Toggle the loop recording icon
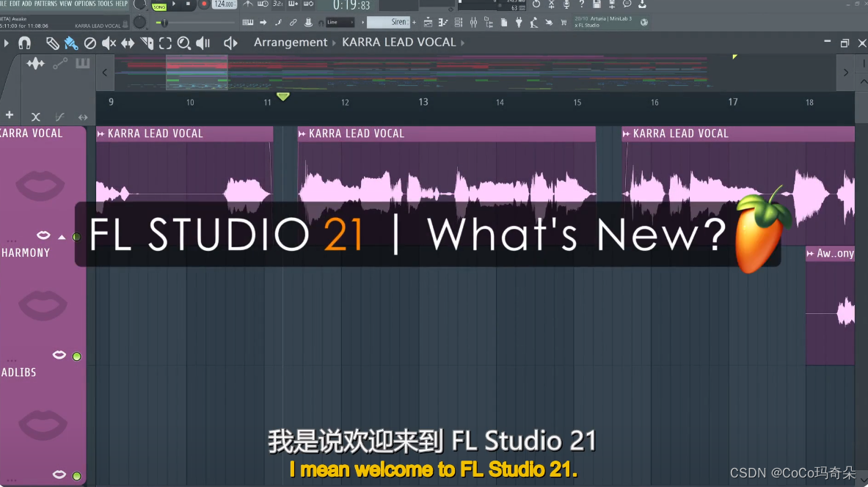Screen dimensions: 868x487 click(308, 4)
